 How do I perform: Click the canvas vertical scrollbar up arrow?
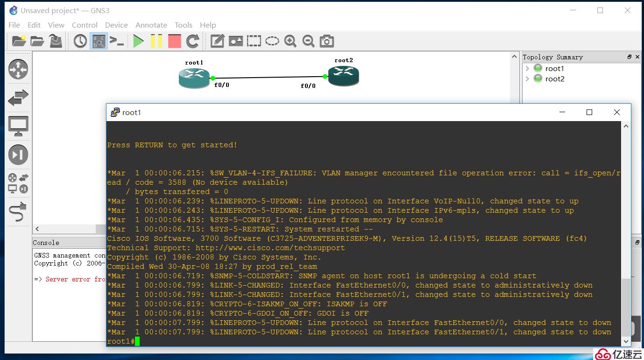514,57
